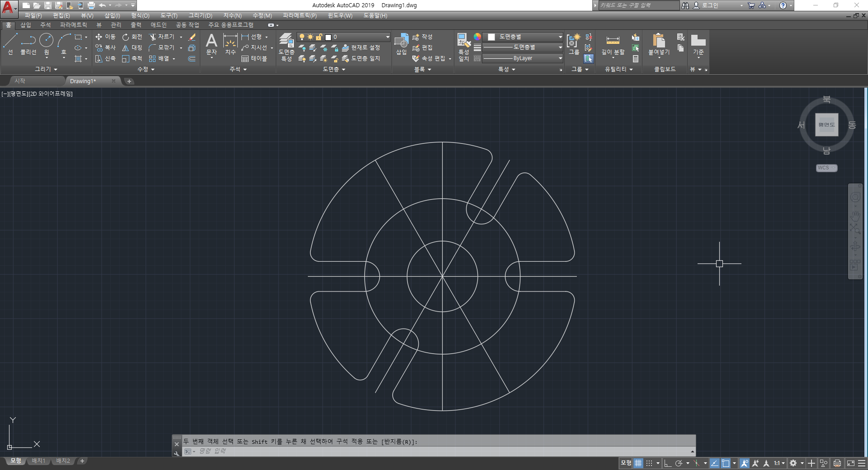Screen dimensions: 868x470
Task: Click 현재로 설정 layer button
Action: pyautogui.click(x=361, y=47)
